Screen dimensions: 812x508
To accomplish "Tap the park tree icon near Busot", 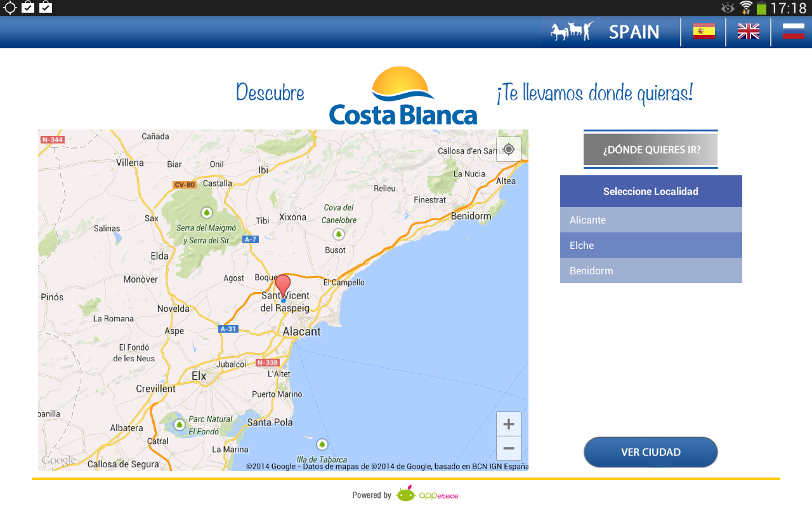I will pyautogui.click(x=339, y=234).
